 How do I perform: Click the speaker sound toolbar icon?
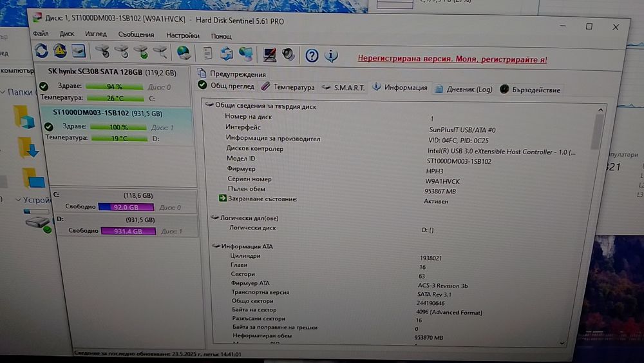click(288, 54)
